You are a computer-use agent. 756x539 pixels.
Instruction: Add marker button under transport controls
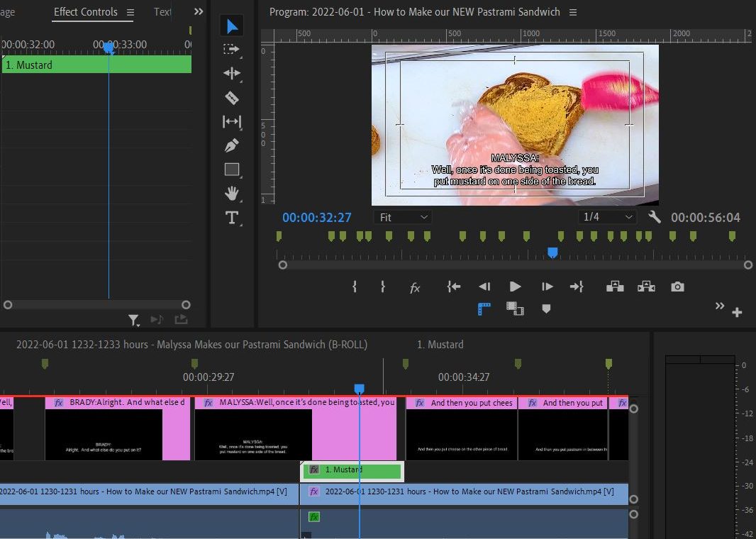(546, 309)
